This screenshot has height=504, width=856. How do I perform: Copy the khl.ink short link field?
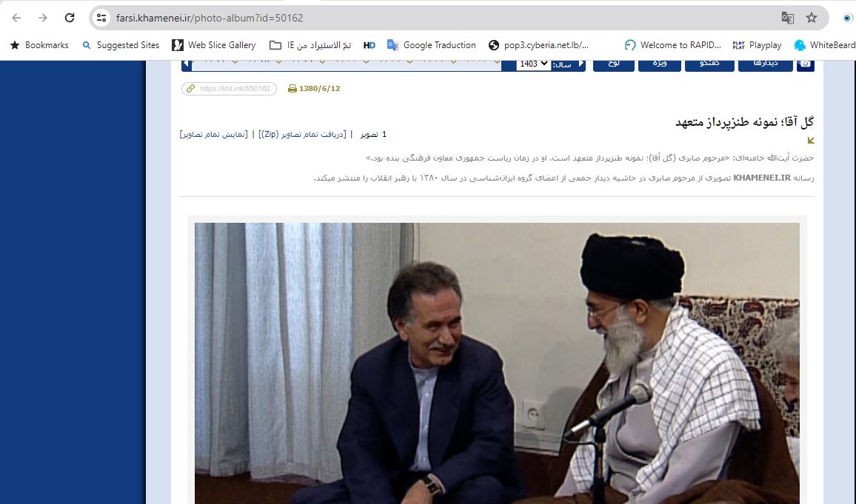tap(230, 88)
